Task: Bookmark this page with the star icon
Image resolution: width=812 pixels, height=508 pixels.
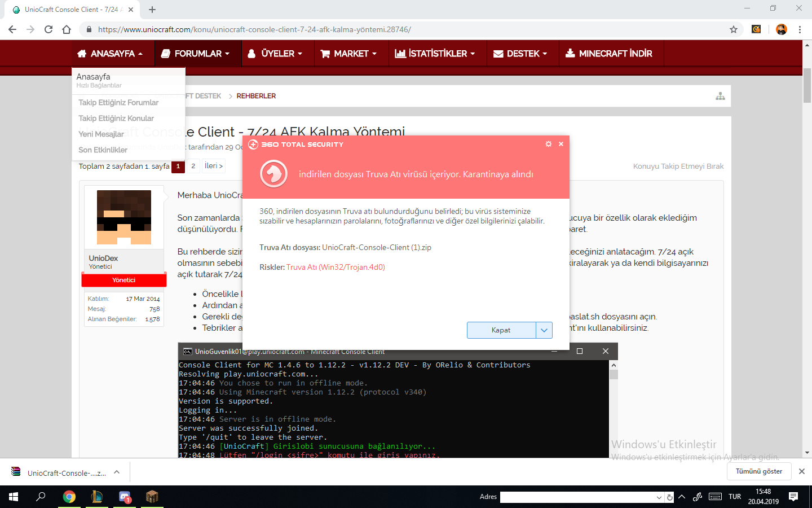Action: point(734,29)
